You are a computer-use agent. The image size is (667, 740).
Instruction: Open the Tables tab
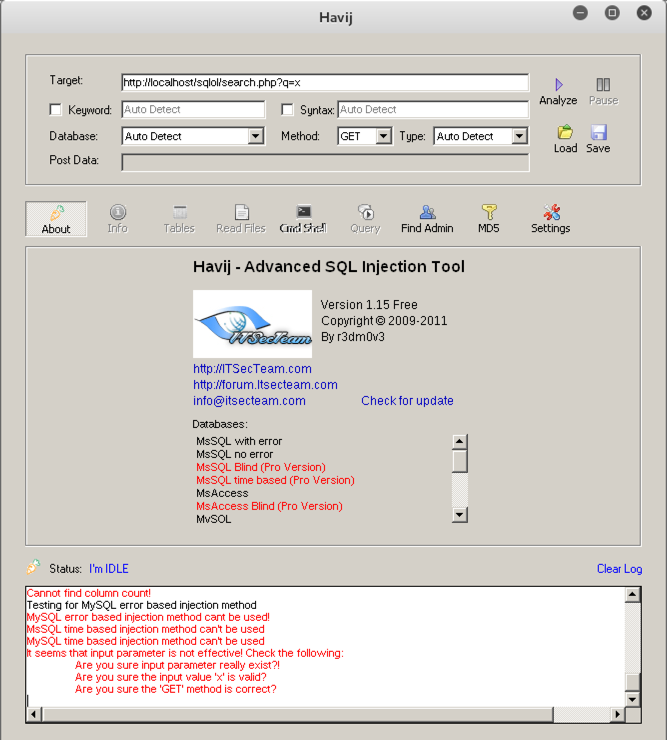pyautogui.click(x=179, y=219)
